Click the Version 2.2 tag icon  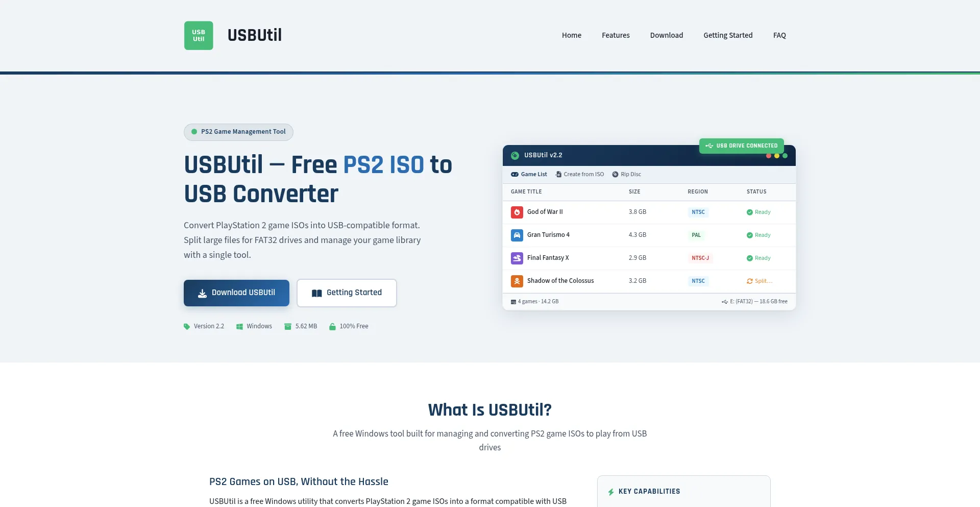[x=187, y=327]
